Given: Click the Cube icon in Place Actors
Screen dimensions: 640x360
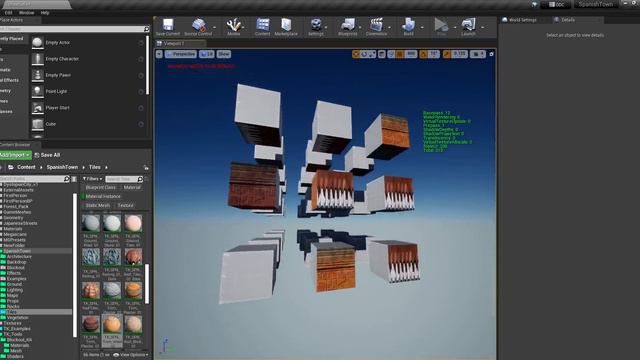Looking at the screenshot, I should point(38,124).
